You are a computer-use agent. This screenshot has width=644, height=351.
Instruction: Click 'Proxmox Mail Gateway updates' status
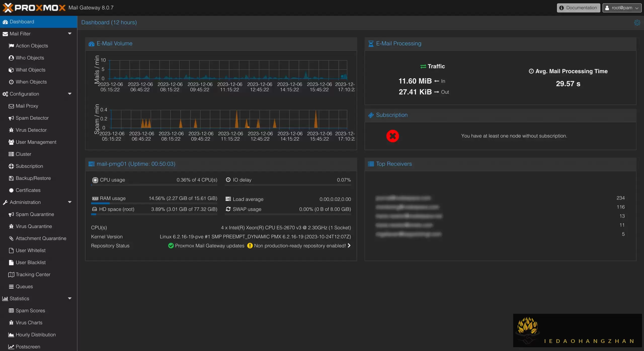coord(210,246)
